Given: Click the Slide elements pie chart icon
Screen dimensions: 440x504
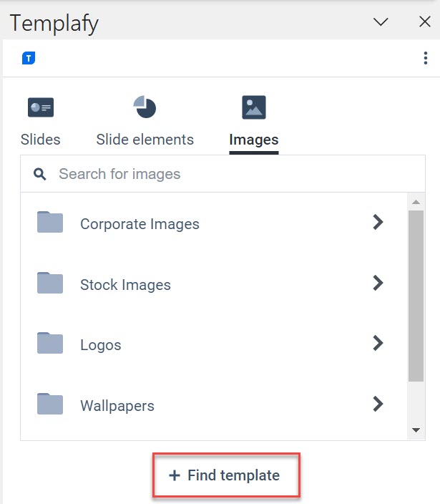Looking at the screenshot, I should [x=145, y=107].
